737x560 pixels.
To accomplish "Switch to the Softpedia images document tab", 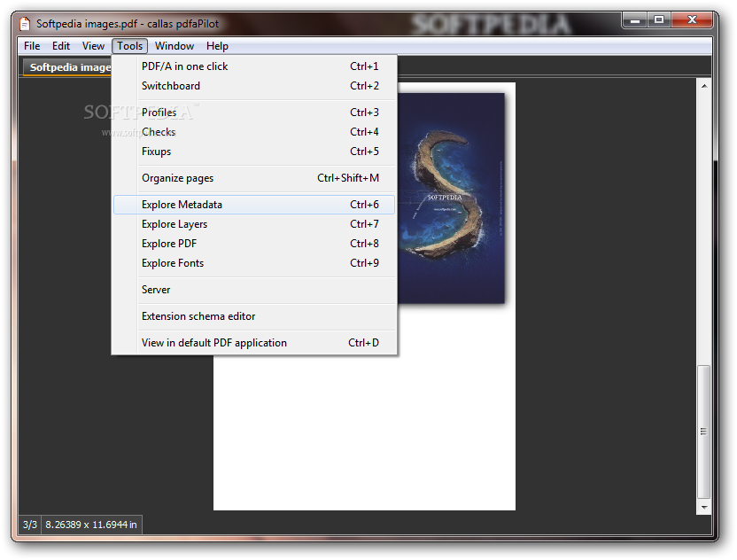I will (68, 67).
